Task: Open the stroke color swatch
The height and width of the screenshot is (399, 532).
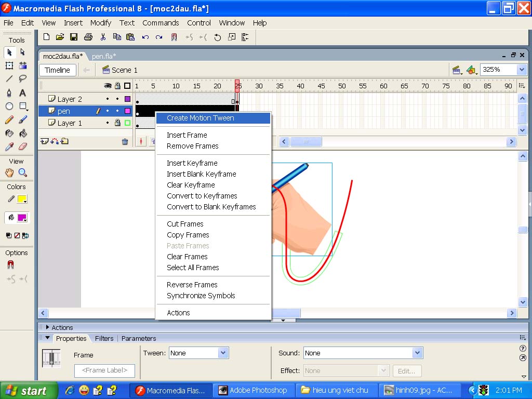Action: point(22,199)
